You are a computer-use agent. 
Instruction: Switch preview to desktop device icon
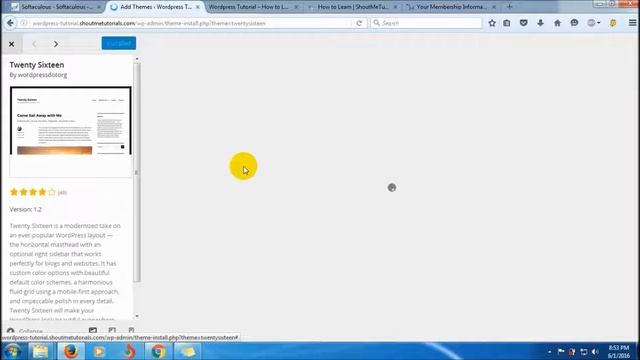coord(93,330)
